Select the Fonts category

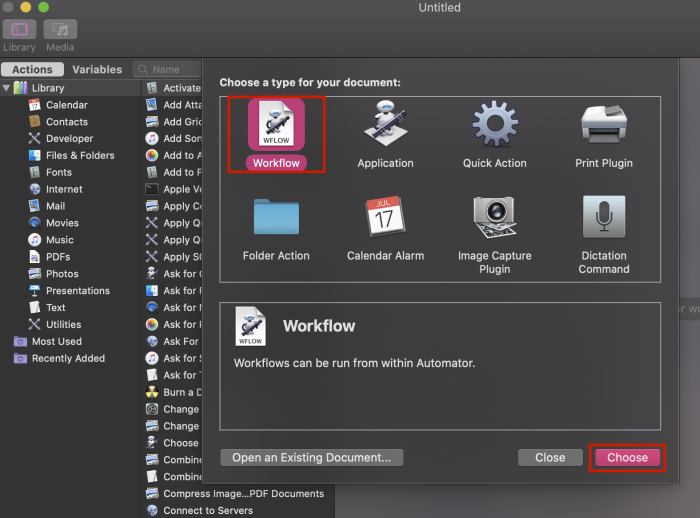(x=58, y=172)
